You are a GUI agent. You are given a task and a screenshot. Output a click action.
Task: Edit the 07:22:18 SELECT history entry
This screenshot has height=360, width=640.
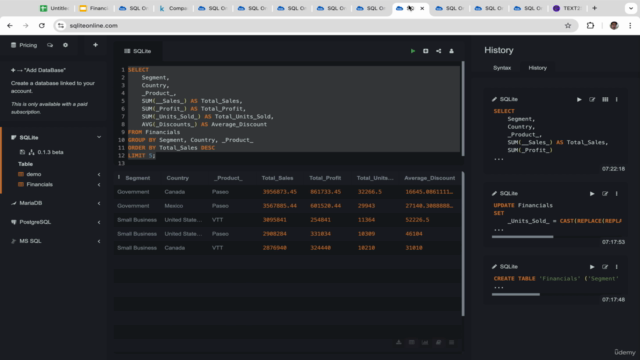pyautogui.click(x=592, y=99)
